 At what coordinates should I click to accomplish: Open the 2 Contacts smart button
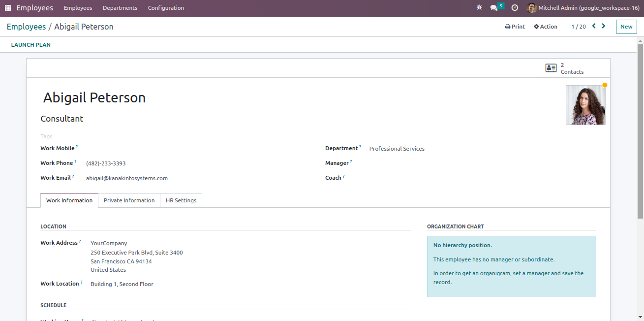click(573, 68)
